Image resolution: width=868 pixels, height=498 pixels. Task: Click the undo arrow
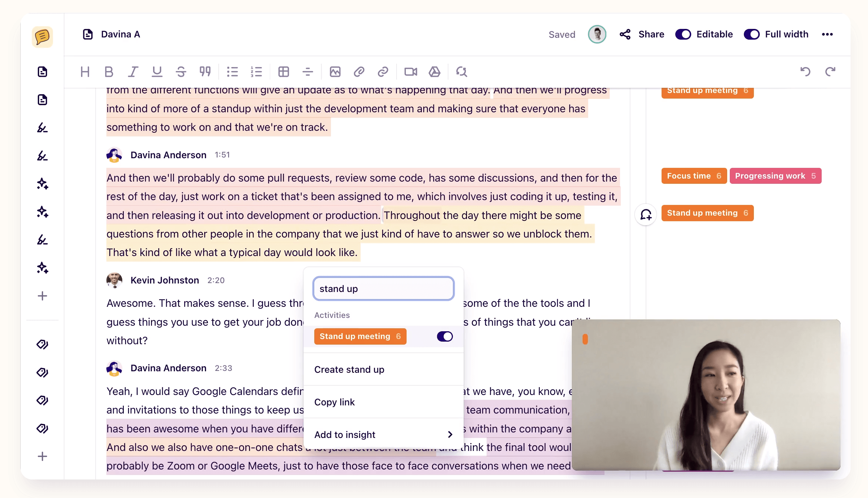(805, 72)
